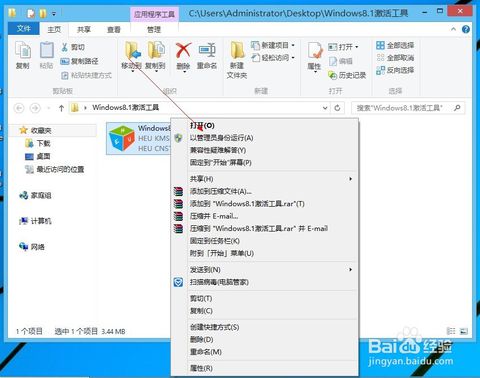Click Copy path (复制路径) in ribbon
The width and height of the screenshot is (480, 378).
79,61
